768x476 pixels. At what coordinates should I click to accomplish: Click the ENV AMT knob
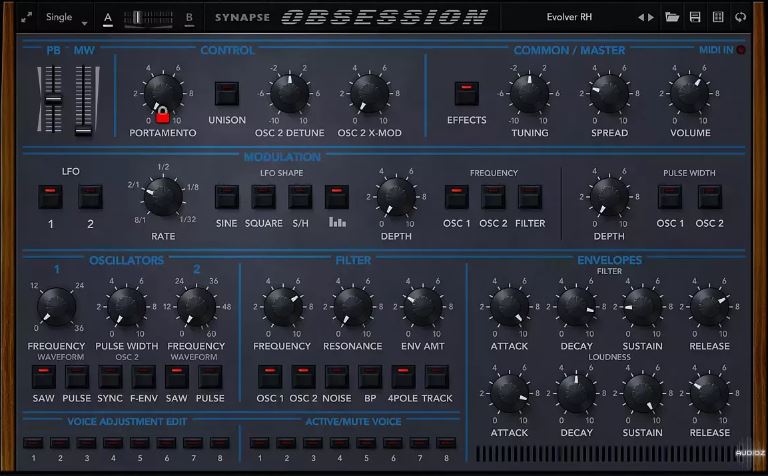click(x=423, y=307)
